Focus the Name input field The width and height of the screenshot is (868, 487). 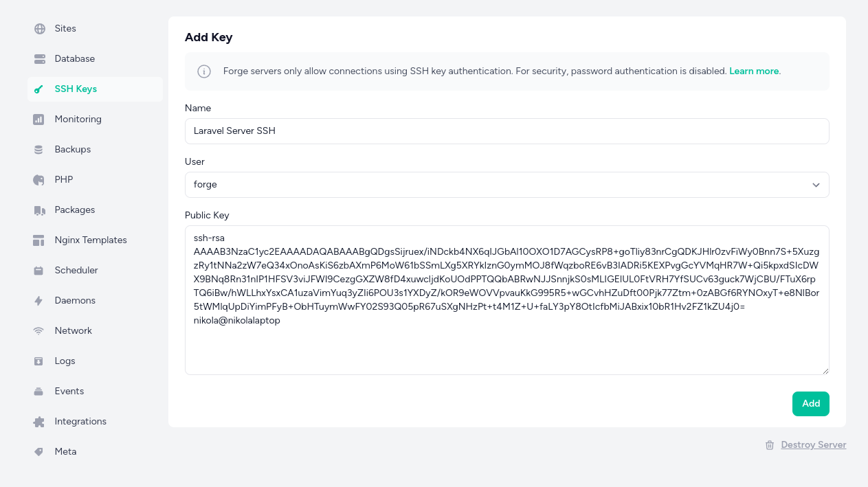(x=507, y=131)
